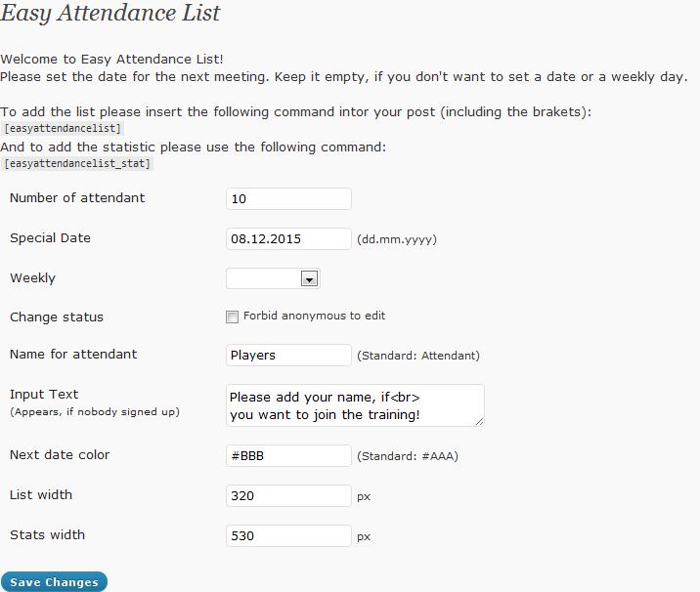
Task: Focus the Number of attendant field
Action: click(288, 198)
